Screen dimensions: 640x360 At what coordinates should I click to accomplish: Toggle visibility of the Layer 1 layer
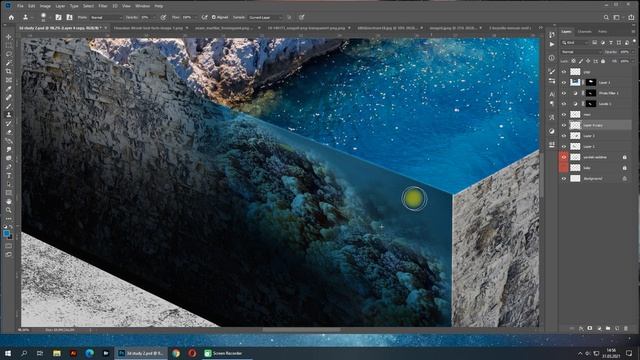[564, 146]
